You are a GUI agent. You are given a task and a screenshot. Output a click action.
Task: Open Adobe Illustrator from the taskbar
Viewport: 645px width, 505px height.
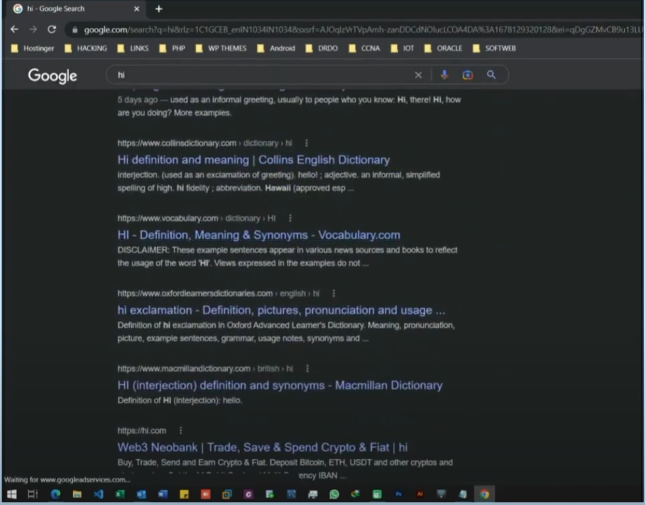[x=420, y=494]
